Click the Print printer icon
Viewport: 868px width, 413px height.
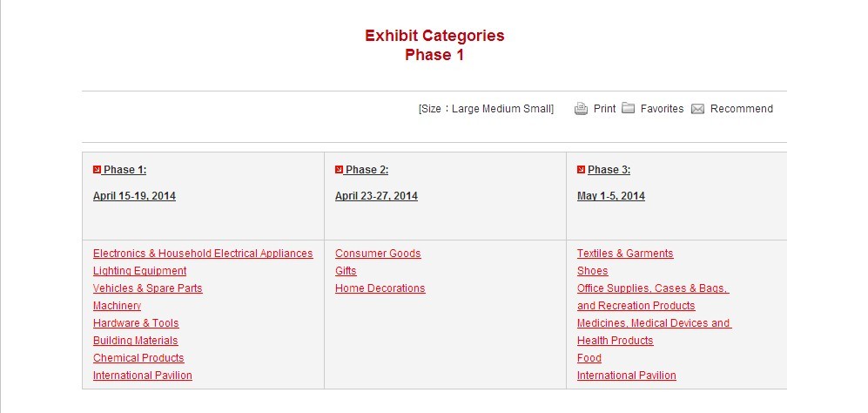coord(581,109)
